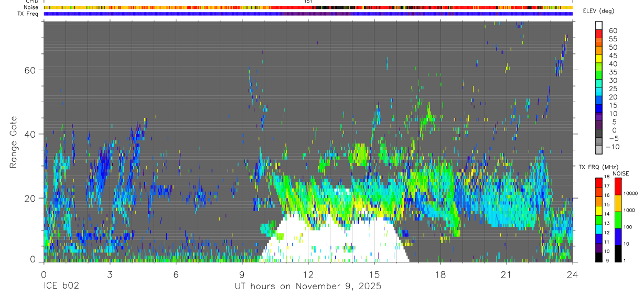This screenshot has width=644, height=297.
Task: Click the '6' tick on UT hours axis
Action: pyautogui.click(x=176, y=274)
